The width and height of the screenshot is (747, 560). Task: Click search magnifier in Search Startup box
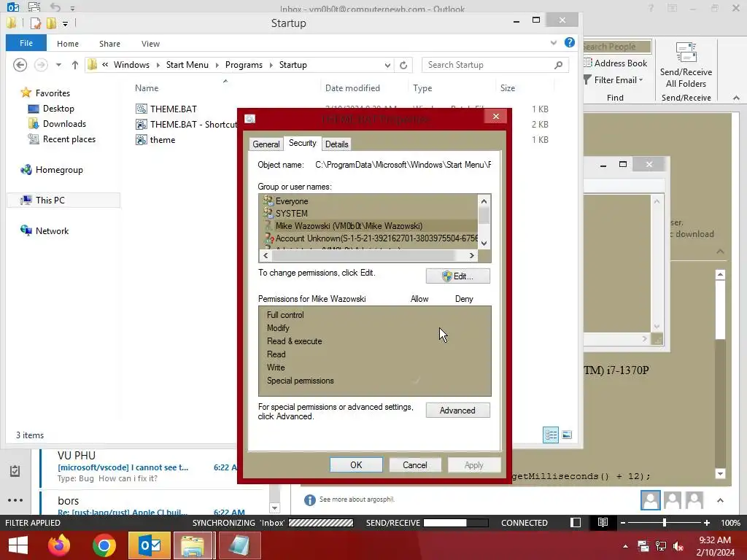558,65
